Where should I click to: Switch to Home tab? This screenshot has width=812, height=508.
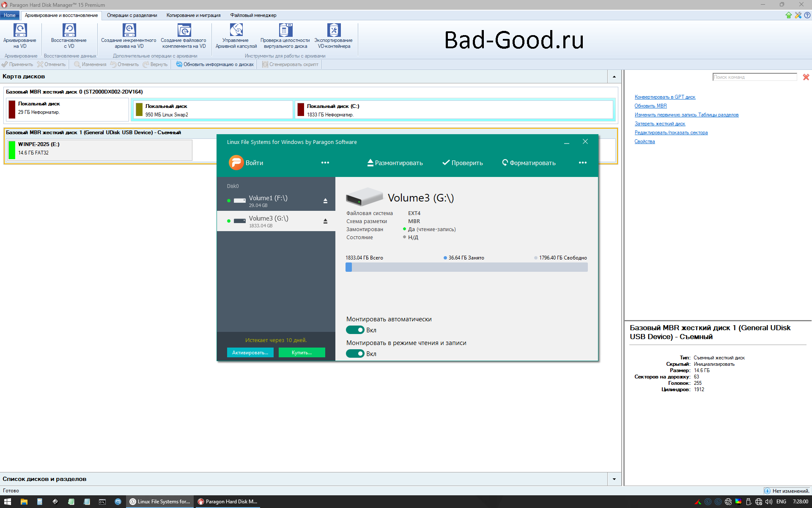[x=10, y=15]
